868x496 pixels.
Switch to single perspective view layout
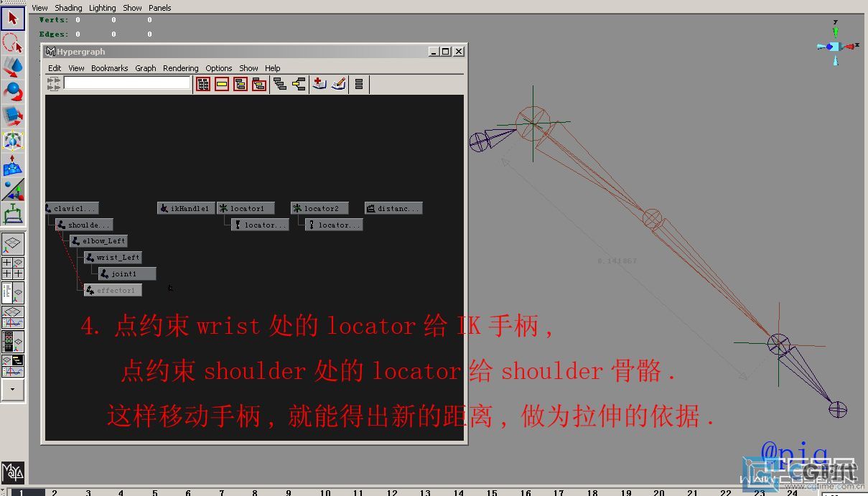13,244
